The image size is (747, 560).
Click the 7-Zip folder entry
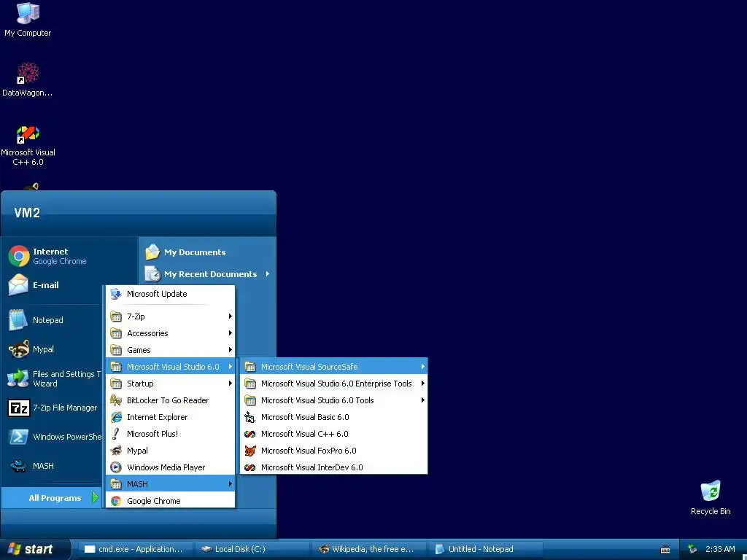[x=170, y=316]
